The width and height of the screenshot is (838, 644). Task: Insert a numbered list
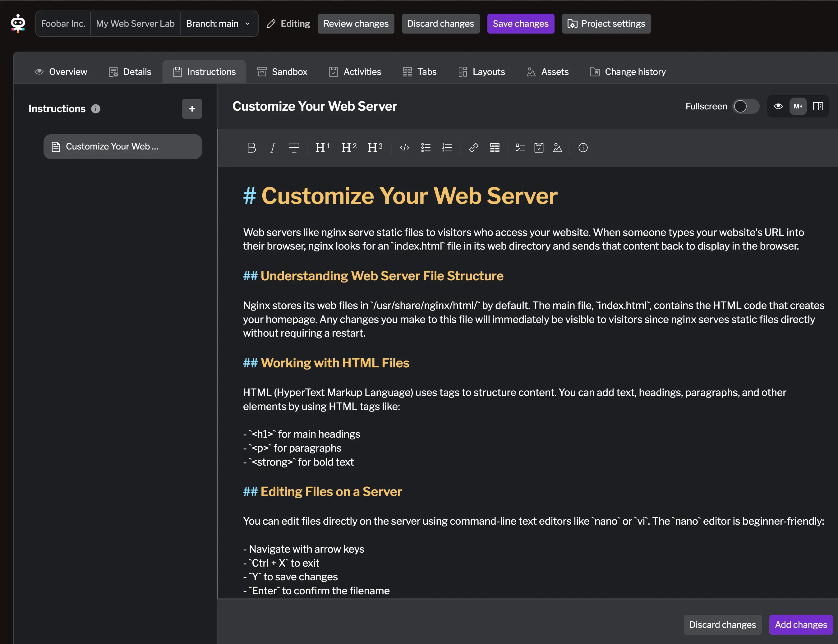tap(447, 148)
